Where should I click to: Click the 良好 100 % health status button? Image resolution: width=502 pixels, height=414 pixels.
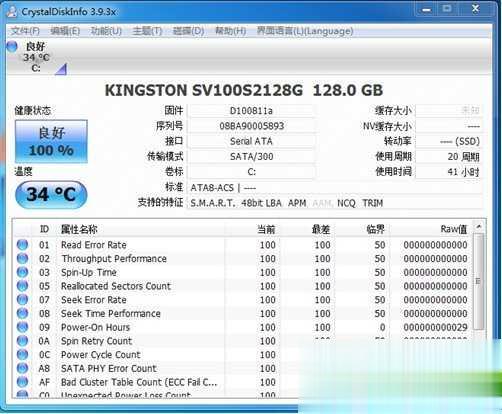pyautogui.click(x=51, y=142)
